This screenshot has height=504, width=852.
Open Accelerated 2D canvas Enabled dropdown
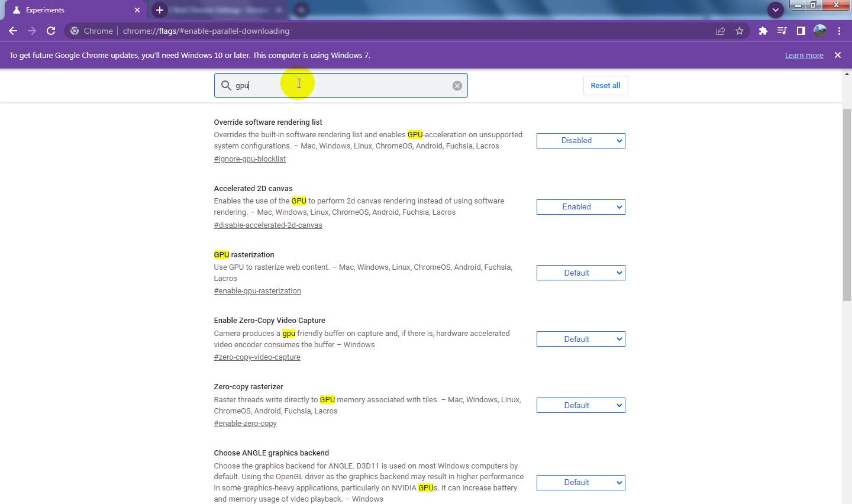(581, 207)
